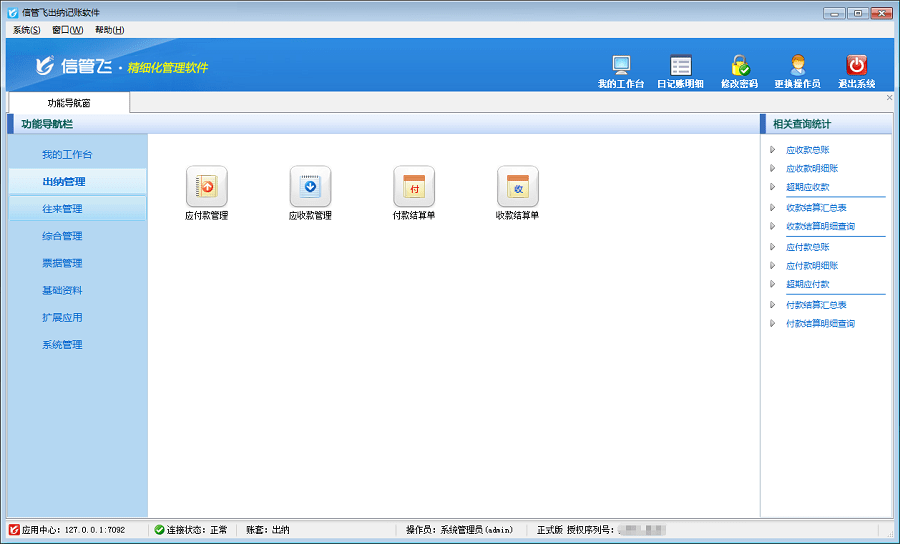
Task: Click 账套: 出纳 status text
Action: pyautogui.click(x=267, y=530)
